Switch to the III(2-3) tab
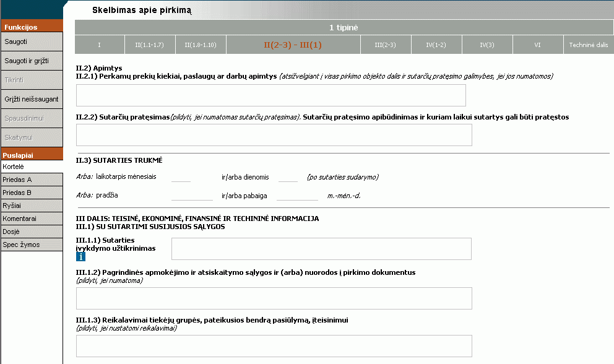 pyautogui.click(x=386, y=45)
